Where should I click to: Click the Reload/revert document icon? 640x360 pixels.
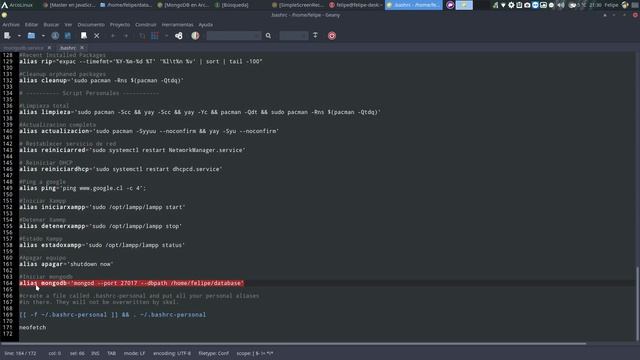tap(84, 36)
